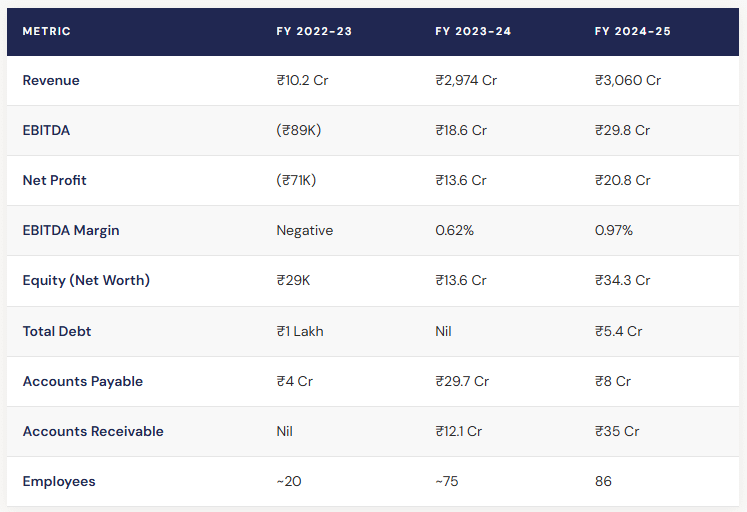Screen dimensions: 747x512
Task: Select the Employees row label
Action: pyautogui.click(x=59, y=482)
